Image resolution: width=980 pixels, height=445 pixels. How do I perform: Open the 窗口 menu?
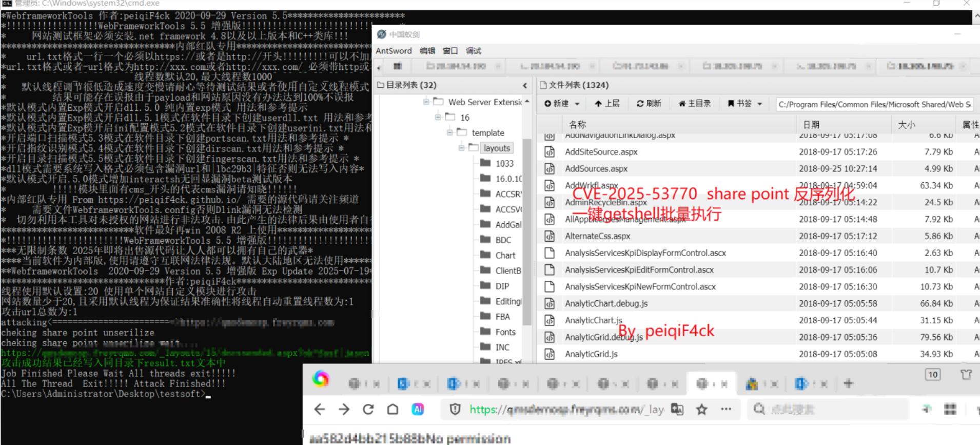click(x=450, y=51)
